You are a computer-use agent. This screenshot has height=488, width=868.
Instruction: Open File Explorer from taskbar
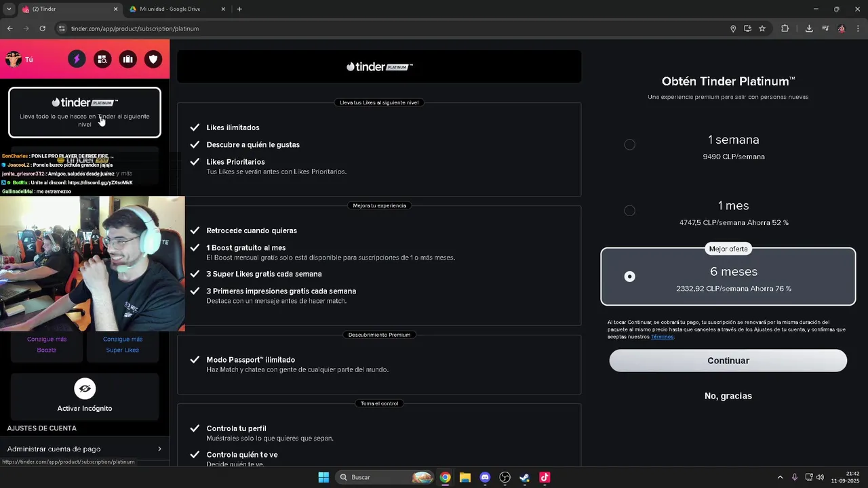(x=465, y=477)
